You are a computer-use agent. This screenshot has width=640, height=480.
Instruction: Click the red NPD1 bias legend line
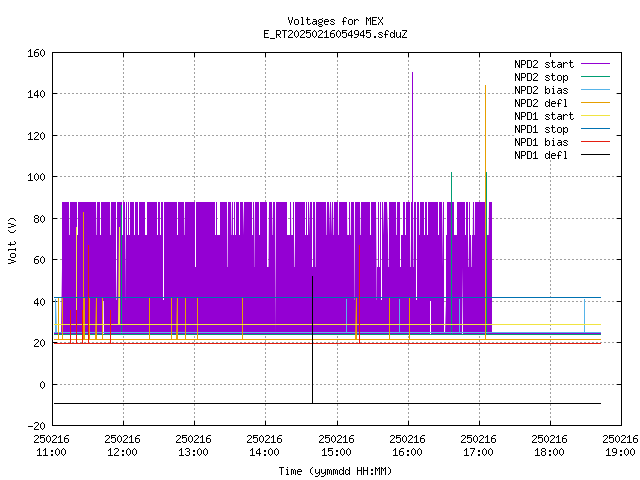(595, 142)
